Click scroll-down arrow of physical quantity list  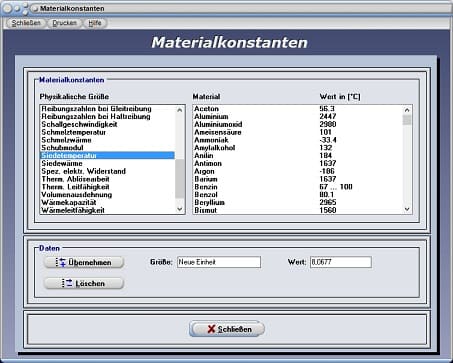point(180,209)
